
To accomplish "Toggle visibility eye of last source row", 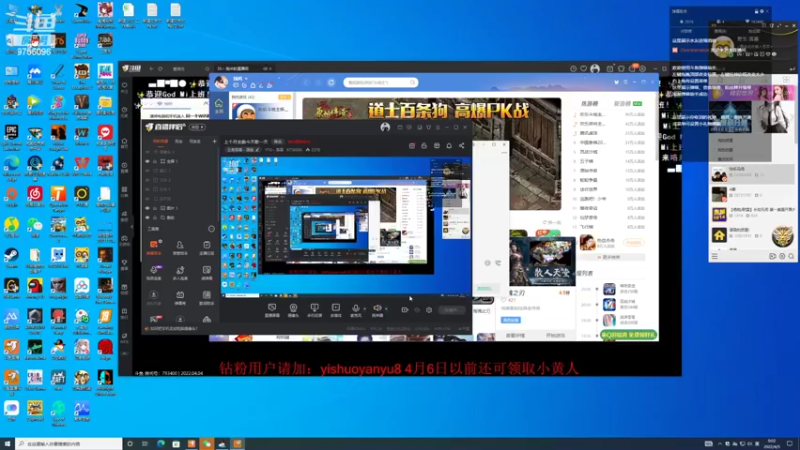I will (147, 217).
